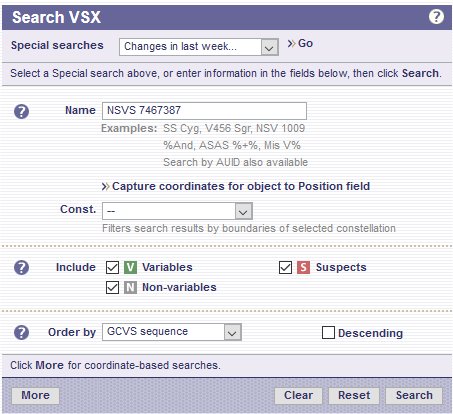
Task: Click the double-chevron icon next to Go
Action: click(x=291, y=44)
